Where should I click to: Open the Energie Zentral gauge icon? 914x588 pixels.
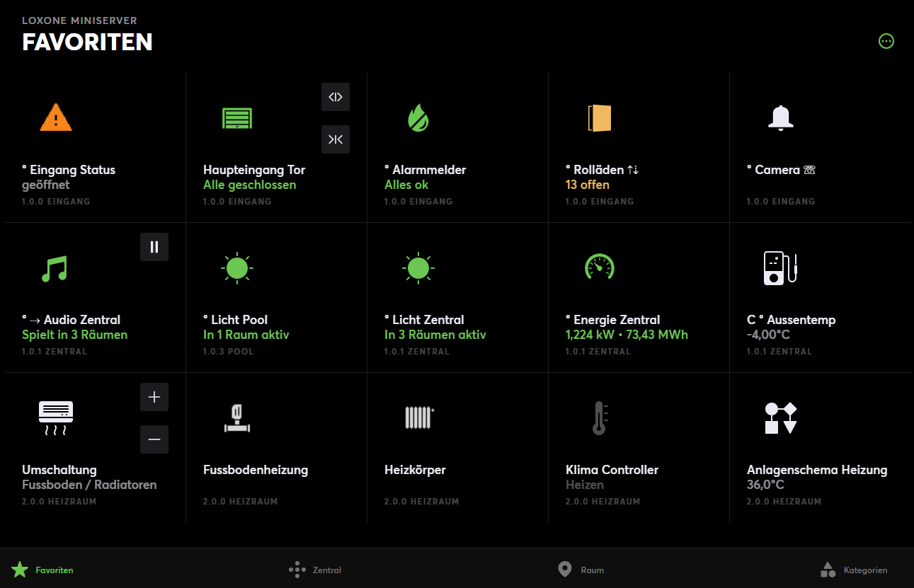pyautogui.click(x=599, y=267)
